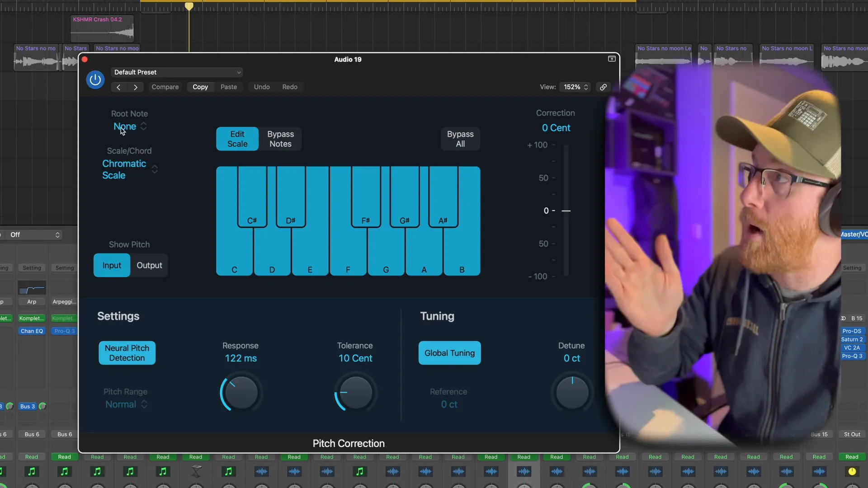Click the St Out output slot
Image resolution: width=868 pixels, height=488 pixels.
852,434
